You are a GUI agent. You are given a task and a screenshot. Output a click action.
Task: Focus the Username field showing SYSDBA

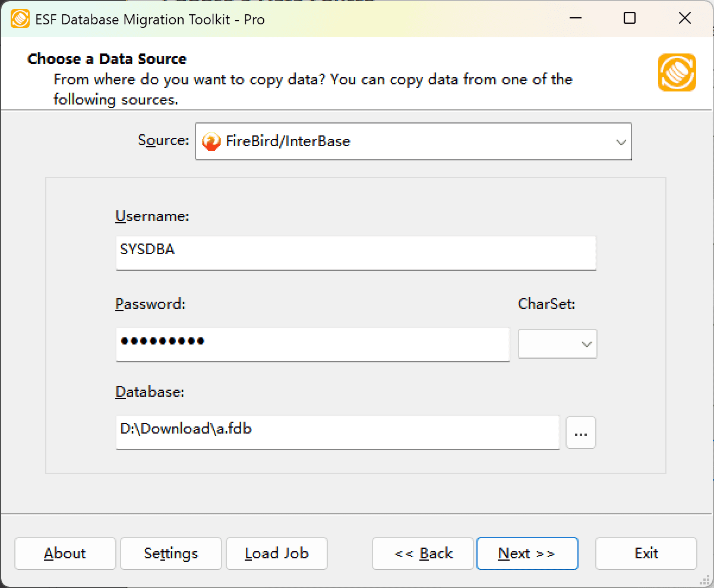click(x=356, y=252)
